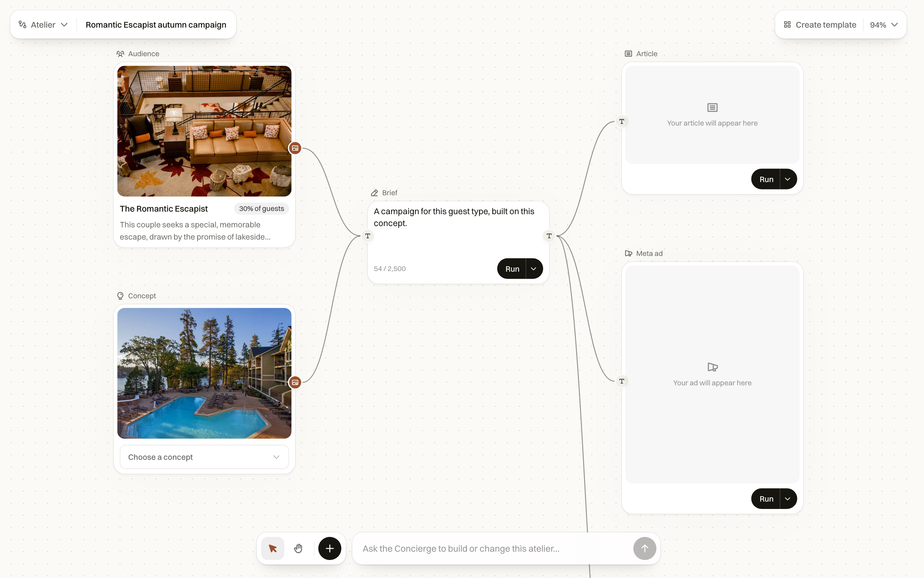
Task: Add a new node with plus button
Action: click(x=329, y=548)
